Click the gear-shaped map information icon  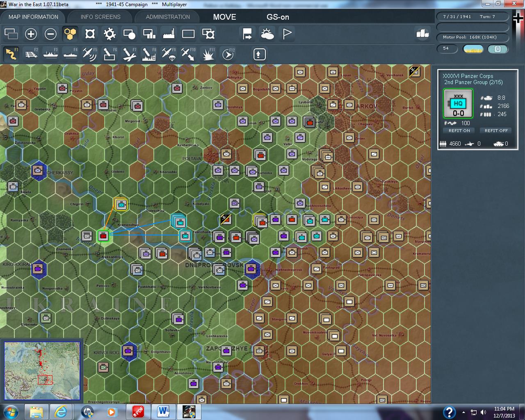click(110, 34)
